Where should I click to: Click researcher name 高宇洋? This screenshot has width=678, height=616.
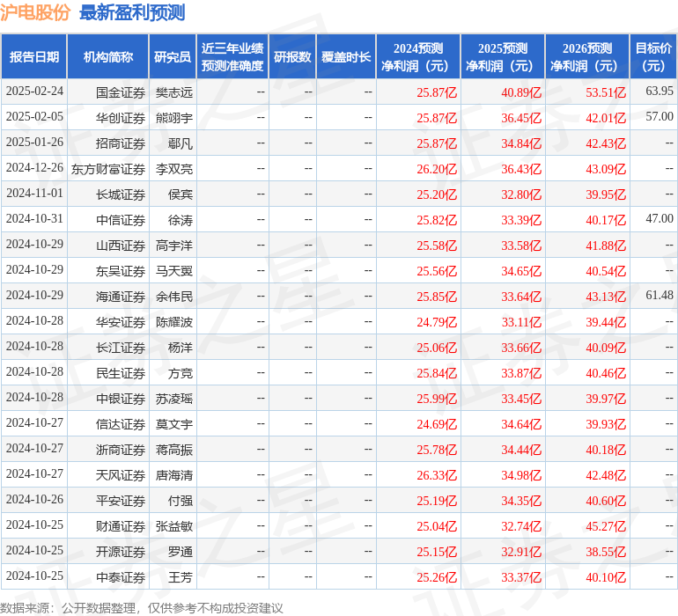coord(174,246)
